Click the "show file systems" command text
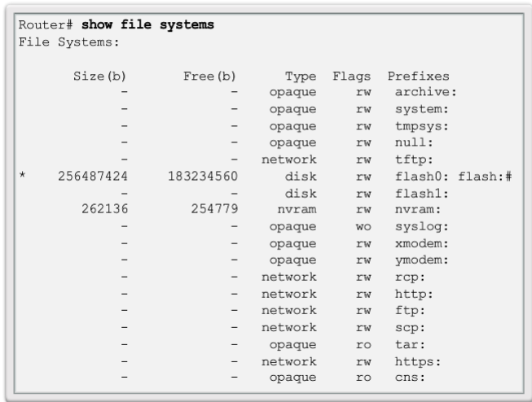 [147, 24]
